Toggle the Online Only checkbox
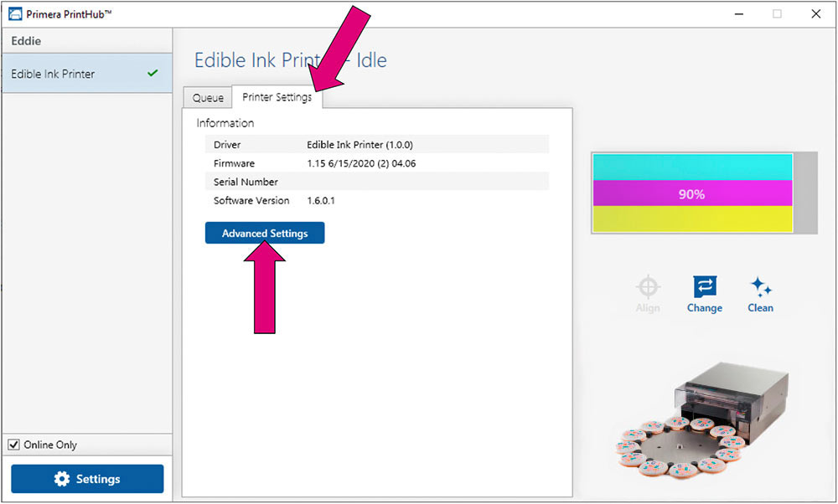 (x=14, y=445)
